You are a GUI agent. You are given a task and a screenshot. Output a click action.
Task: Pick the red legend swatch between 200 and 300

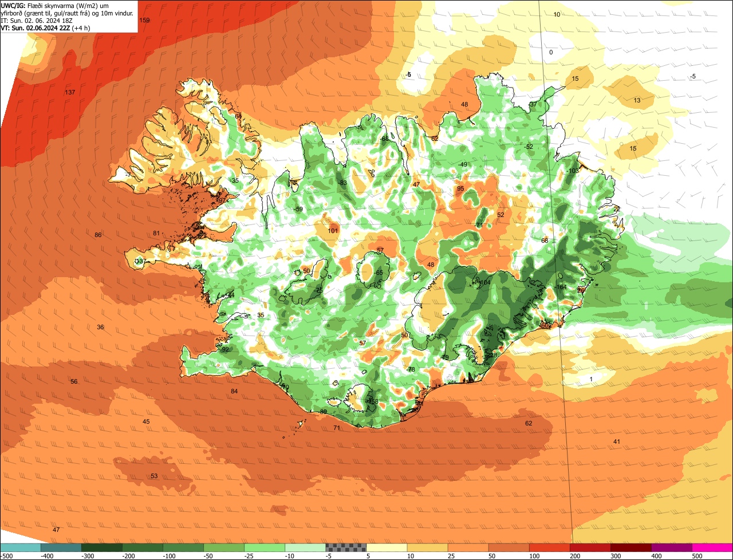click(590, 547)
